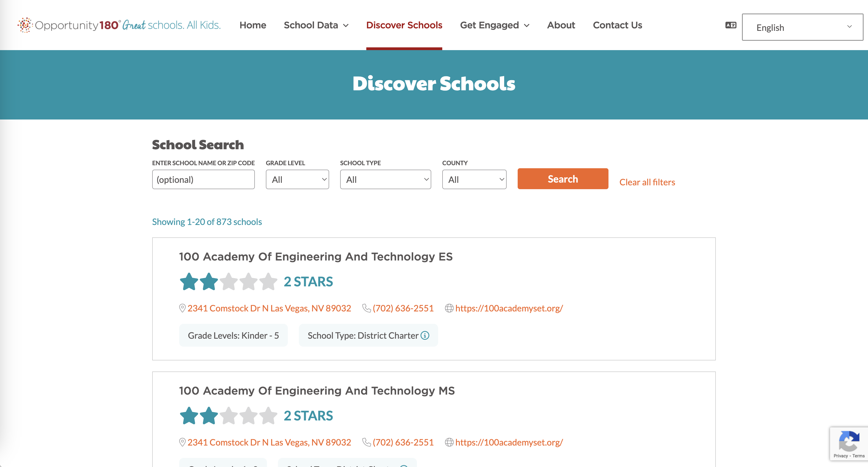Click the globe icon in MS school card

click(x=449, y=442)
